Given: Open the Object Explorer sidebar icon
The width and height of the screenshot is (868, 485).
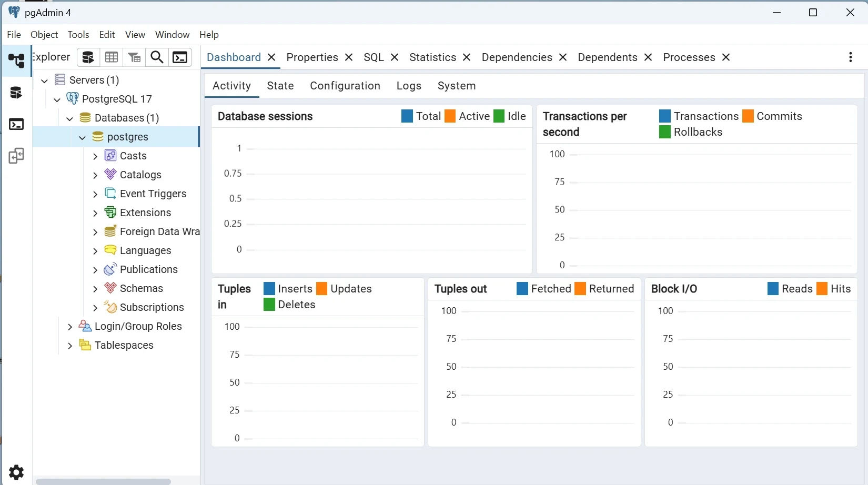Looking at the screenshot, I should tap(16, 60).
